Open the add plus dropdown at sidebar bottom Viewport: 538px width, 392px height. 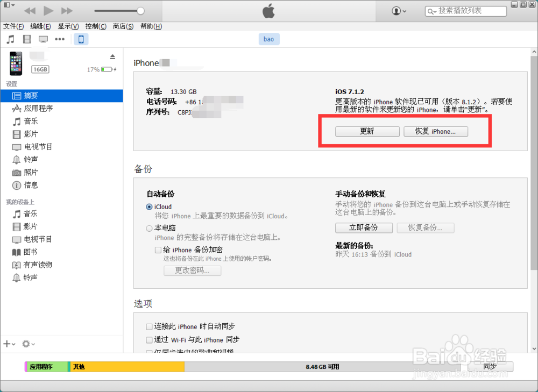coord(9,344)
